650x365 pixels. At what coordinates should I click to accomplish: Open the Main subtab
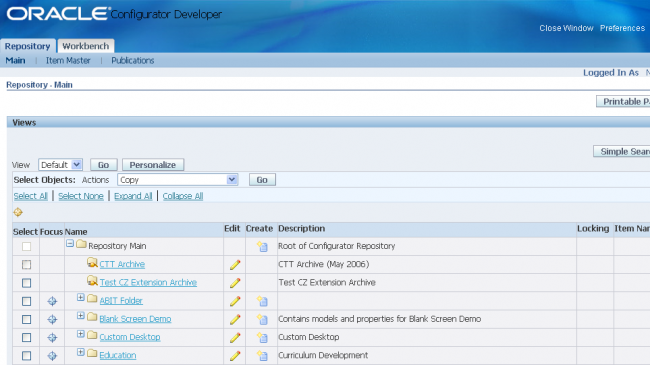coord(15,61)
